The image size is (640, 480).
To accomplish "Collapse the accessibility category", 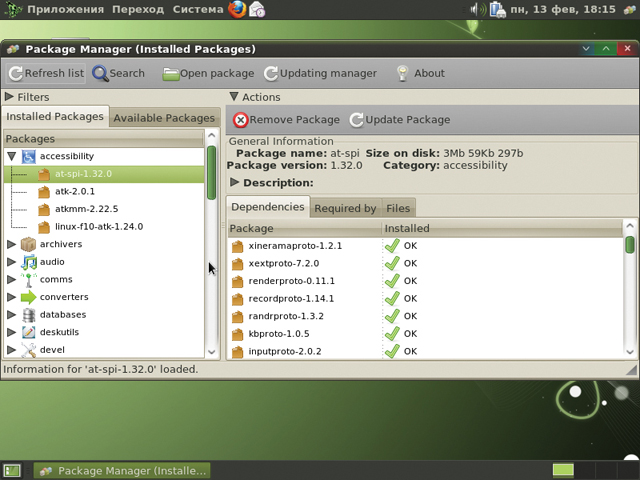I will click(12, 157).
